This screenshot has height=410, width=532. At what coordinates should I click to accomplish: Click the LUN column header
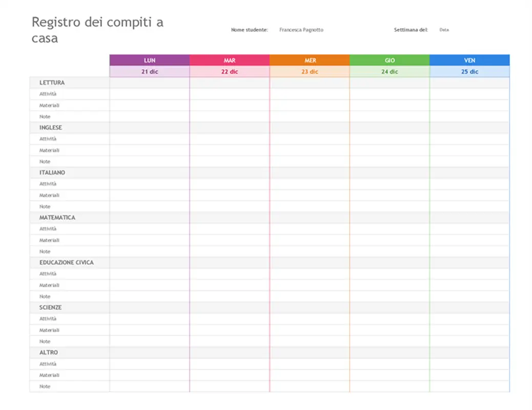[149, 60]
